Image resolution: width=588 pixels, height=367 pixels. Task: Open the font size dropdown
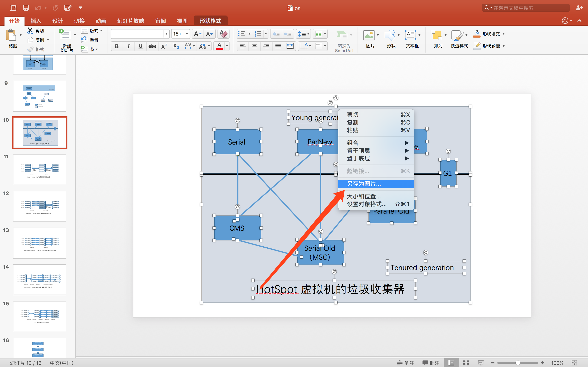click(187, 34)
